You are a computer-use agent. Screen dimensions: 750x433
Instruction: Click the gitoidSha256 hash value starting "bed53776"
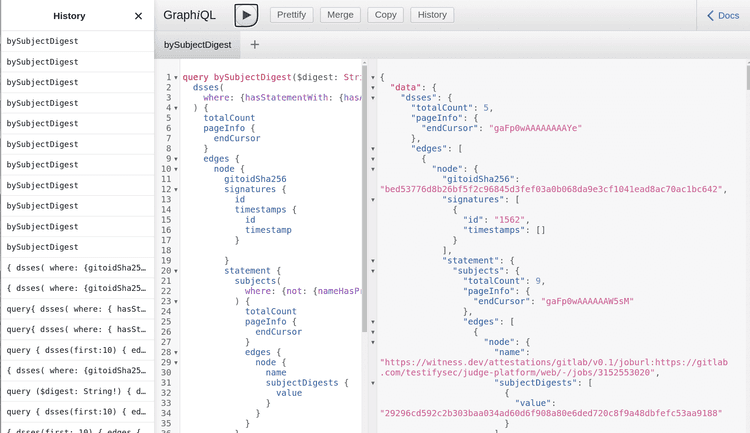click(x=551, y=189)
